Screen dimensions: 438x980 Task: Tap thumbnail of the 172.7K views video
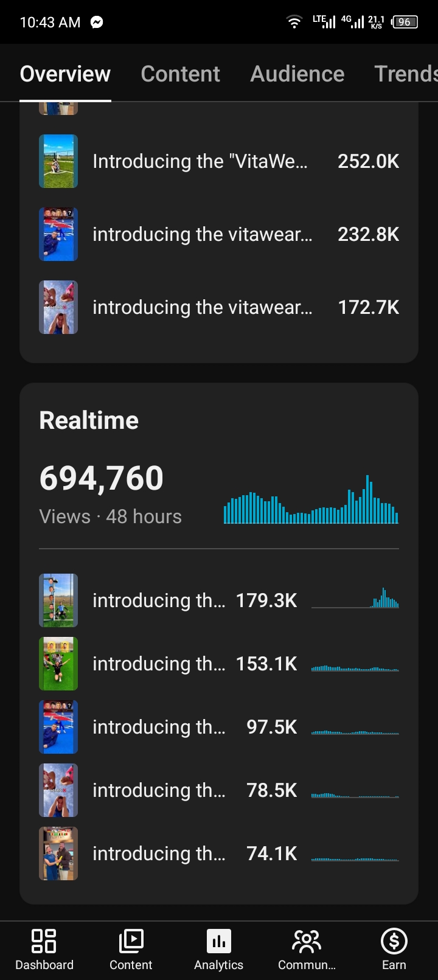coord(58,307)
